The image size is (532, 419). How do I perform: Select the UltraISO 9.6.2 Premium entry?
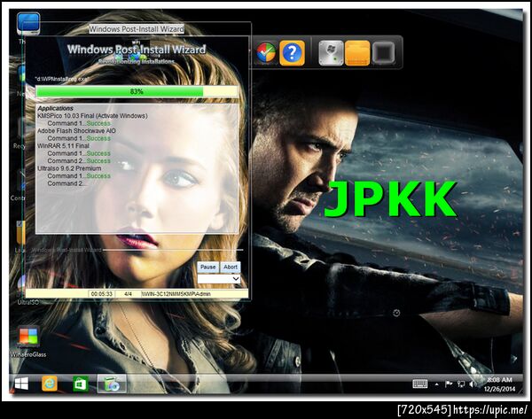[x=69, y=168]
